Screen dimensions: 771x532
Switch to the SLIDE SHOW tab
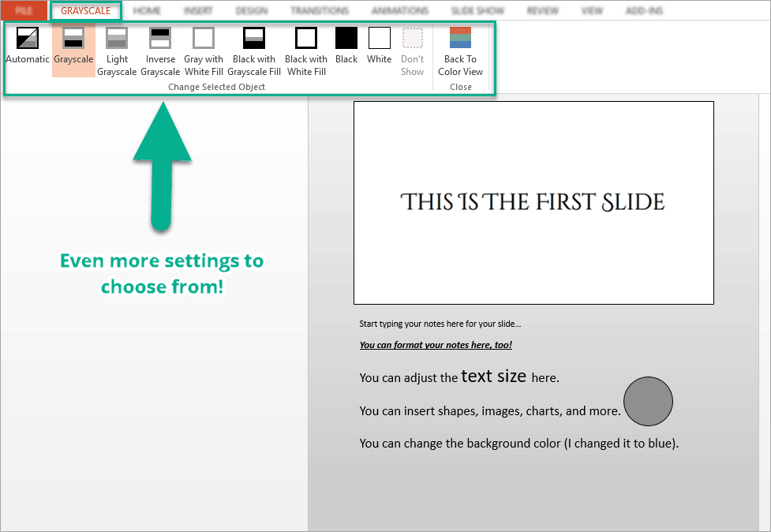coord(477,10)
